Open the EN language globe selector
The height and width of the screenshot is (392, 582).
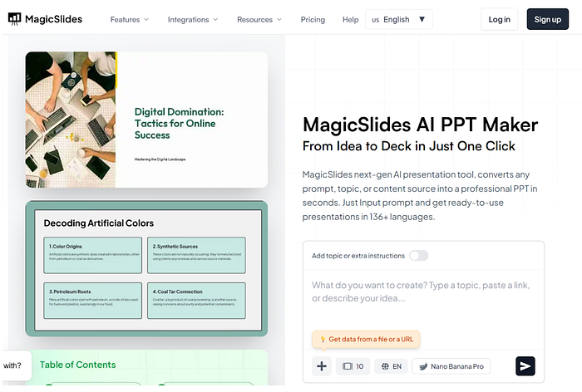tap(392, 366)
